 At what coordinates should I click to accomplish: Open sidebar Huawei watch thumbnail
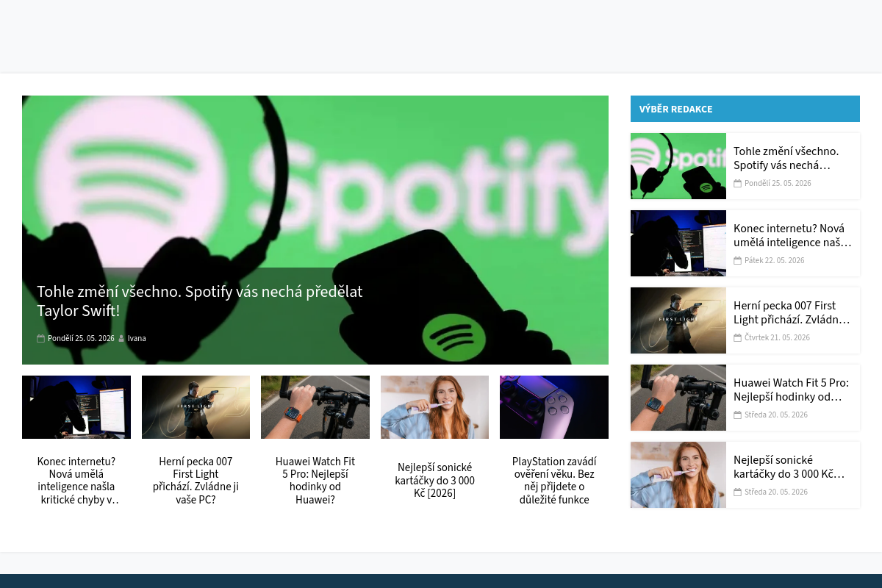click(678, 398)
